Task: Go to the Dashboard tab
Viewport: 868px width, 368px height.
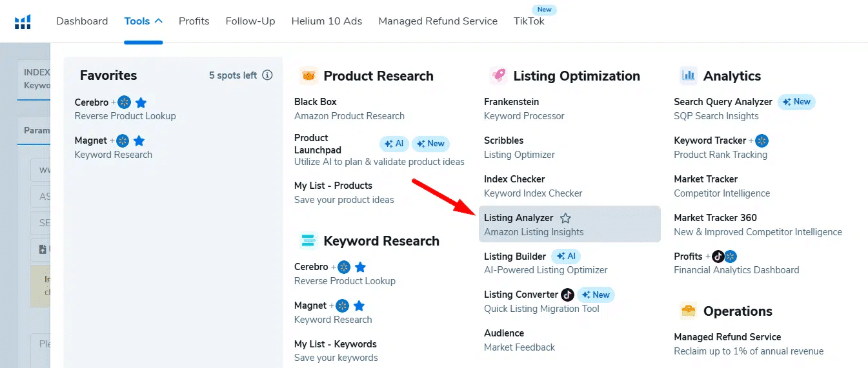Action: pos(82,21)
